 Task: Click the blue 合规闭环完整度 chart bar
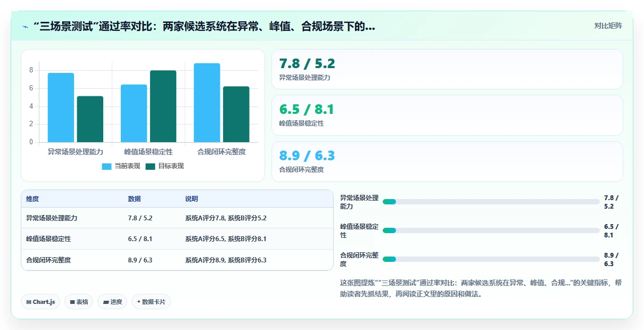tap(207, 103)
